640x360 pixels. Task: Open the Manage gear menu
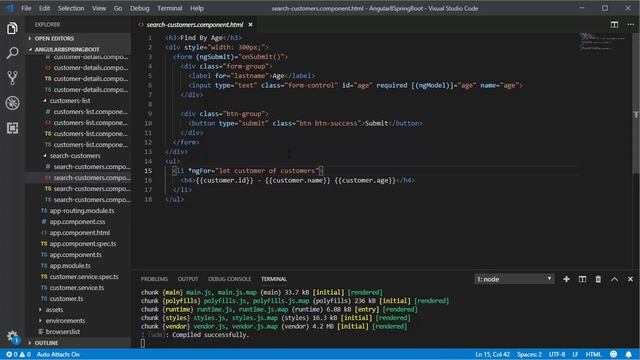point(12,336)
